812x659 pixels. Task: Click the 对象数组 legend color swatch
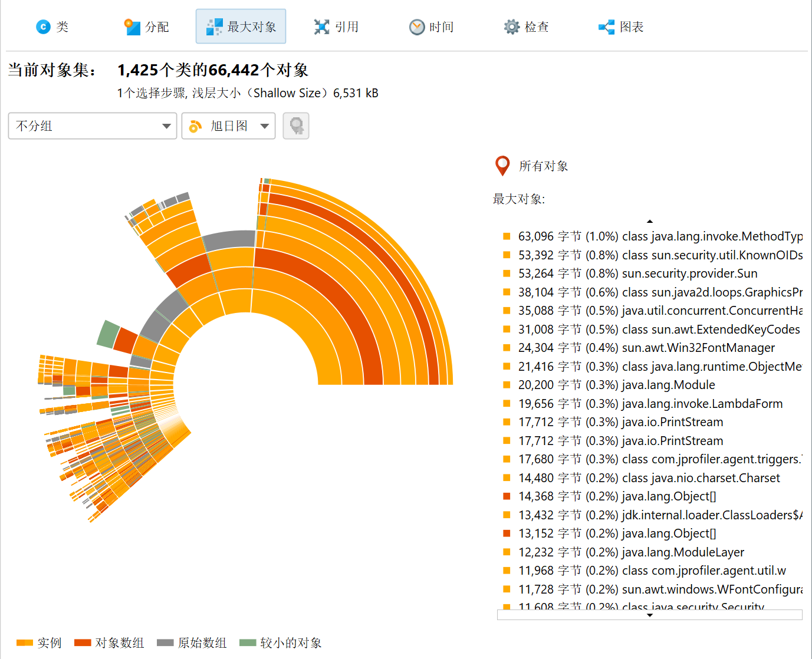[83, 642]
